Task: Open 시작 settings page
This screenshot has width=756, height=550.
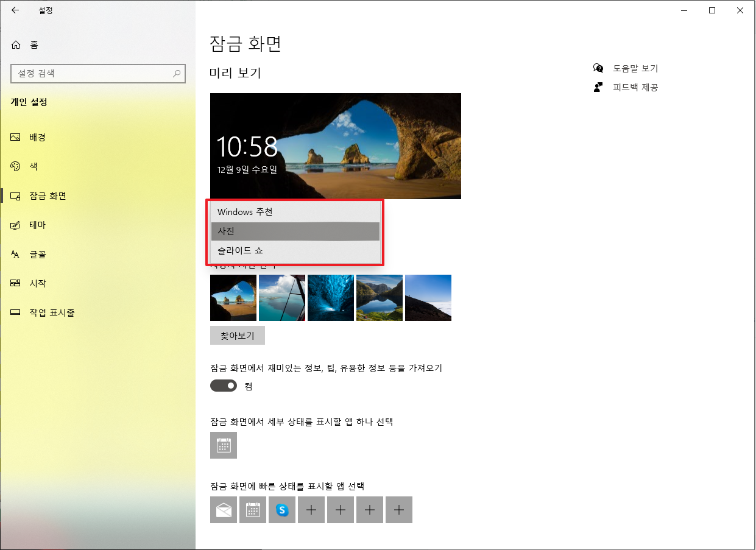Action: point(97,283)
